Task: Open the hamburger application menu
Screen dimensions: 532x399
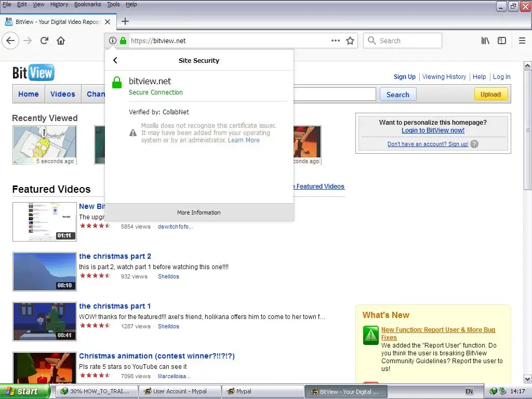Action: coord(522,41)
